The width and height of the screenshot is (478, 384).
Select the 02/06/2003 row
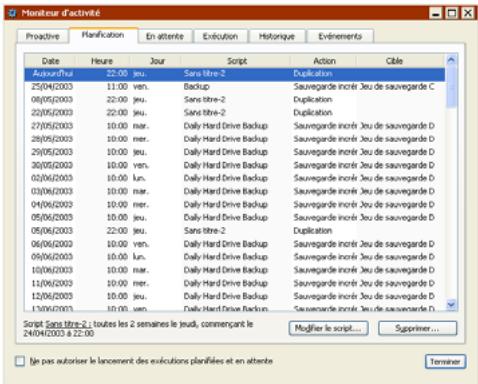tap(235, 178)
